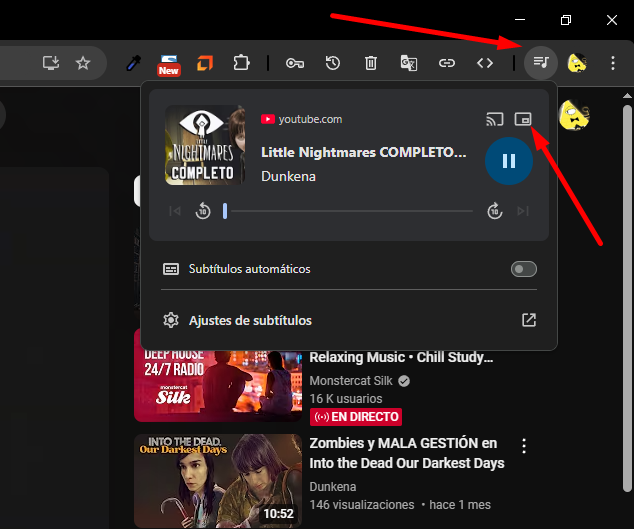The height and width of the screenshot is (529, 634).
Task: Open the translate extension icon
Action: tap(409, 63)
